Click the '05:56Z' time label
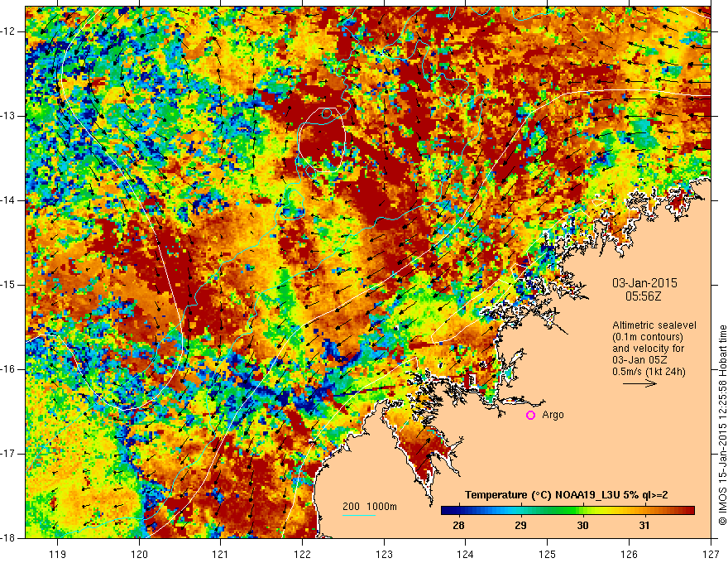This screenshot has height=563, width=728. [643, 296]
